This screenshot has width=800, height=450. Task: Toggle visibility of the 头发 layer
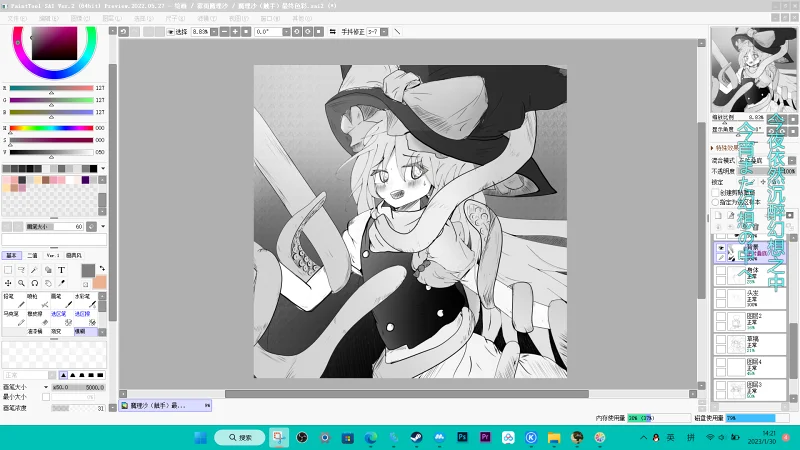pyautogui.click(x=721, y=294)
